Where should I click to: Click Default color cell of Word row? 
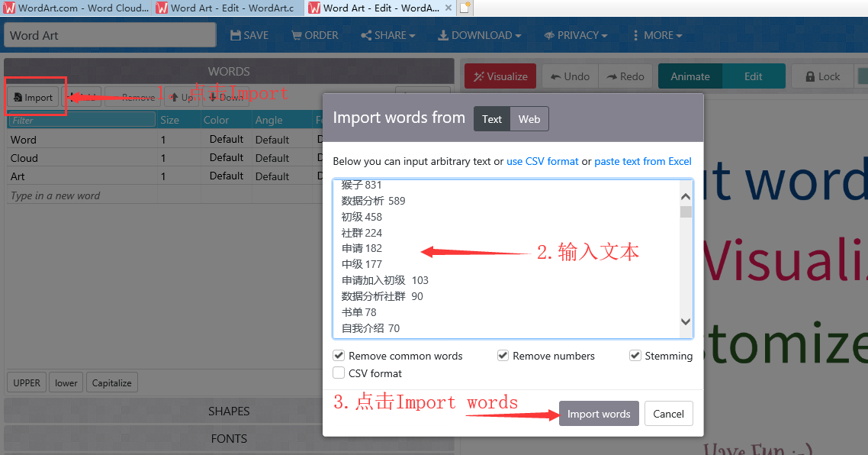pyautogui.click(x=227, y=139)
